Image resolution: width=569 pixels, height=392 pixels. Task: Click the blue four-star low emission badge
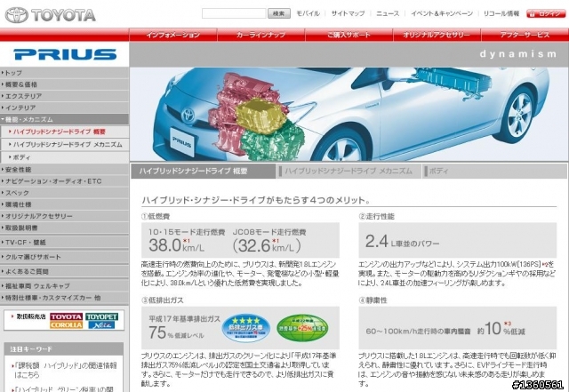coord(246,328)
